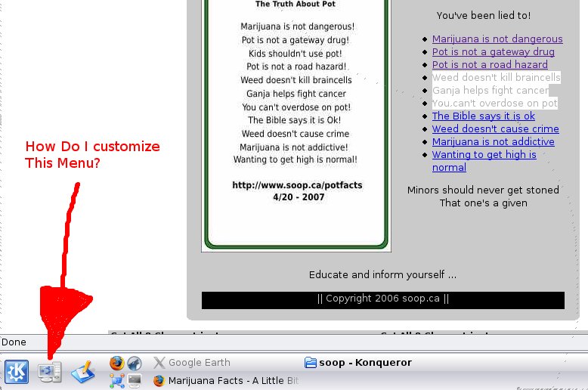Open the terminal icon in quick launcher

click(x=135, y=380)
